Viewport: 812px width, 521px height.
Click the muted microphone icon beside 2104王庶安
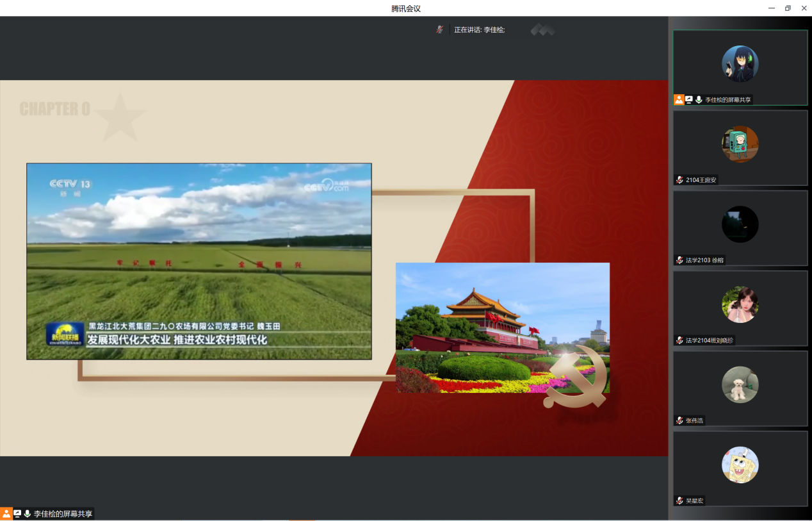click(x=679, y=180)
